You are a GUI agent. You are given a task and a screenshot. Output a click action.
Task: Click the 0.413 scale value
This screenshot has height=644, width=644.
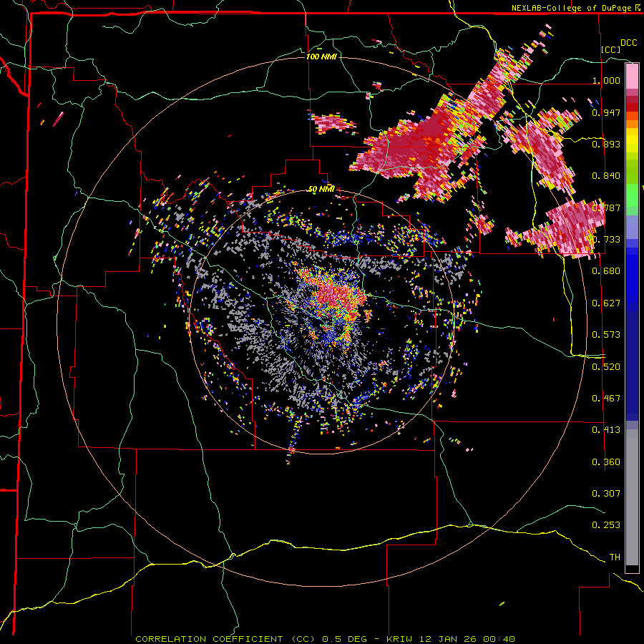pos(606,430)
